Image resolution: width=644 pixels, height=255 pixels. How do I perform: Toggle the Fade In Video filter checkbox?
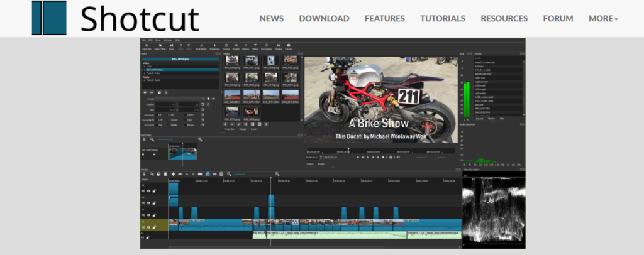tap(145, 73)
